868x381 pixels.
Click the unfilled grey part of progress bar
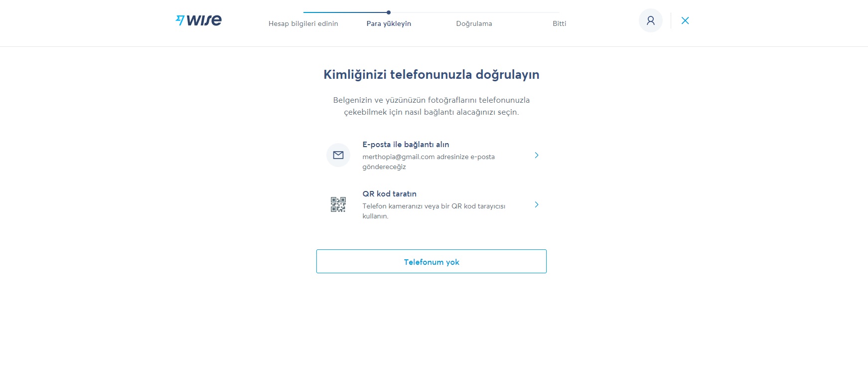(475, 12)
